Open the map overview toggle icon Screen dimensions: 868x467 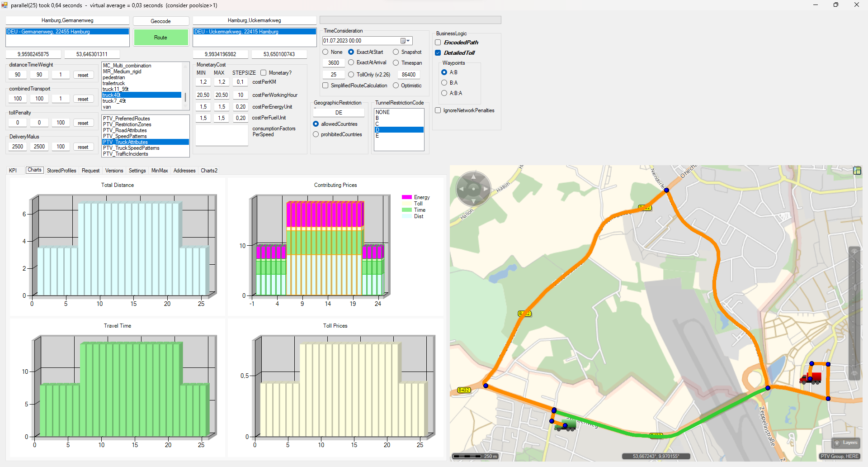857,171
